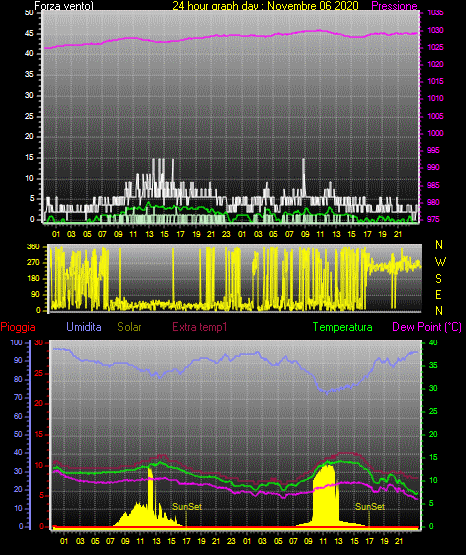Click the 100 value on blue humidity axis
This screenshot has width=466, height=555.
[16, 342]
